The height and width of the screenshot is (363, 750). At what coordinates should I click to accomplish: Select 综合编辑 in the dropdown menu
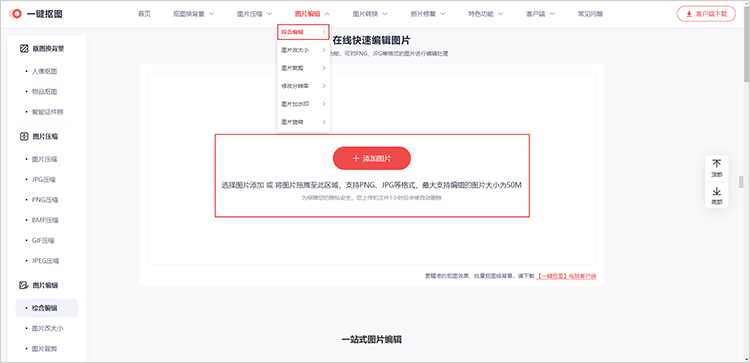tap(303, 32)
